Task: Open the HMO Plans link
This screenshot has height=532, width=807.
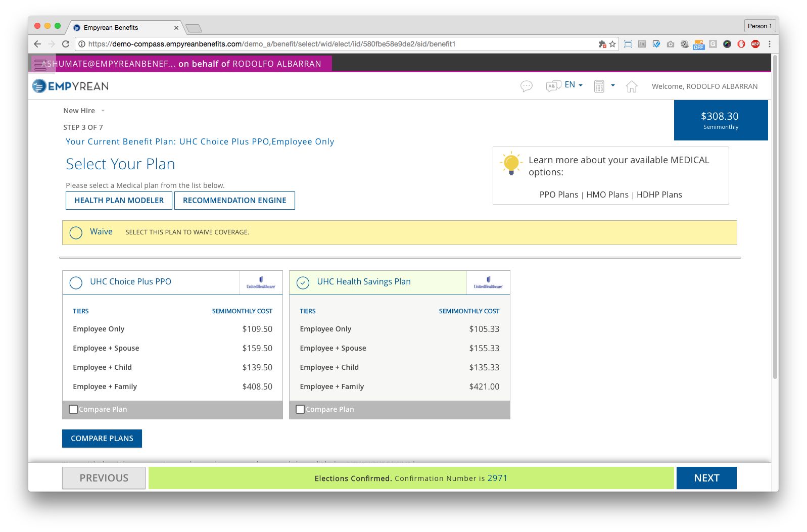Action: coord(607,195)
